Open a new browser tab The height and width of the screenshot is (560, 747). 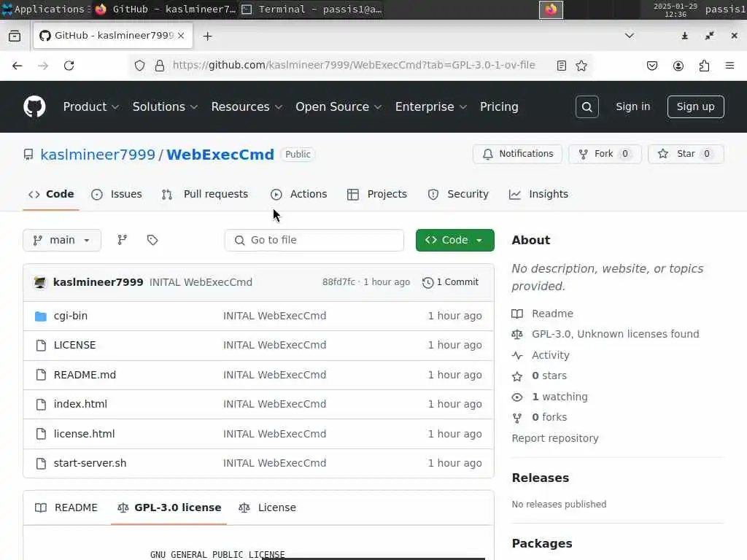pyautogui.click(x=207, y=36)
